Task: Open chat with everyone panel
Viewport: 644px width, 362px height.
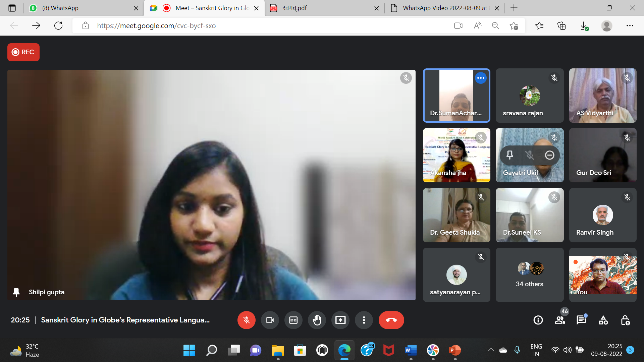Action: coord(581,320)
